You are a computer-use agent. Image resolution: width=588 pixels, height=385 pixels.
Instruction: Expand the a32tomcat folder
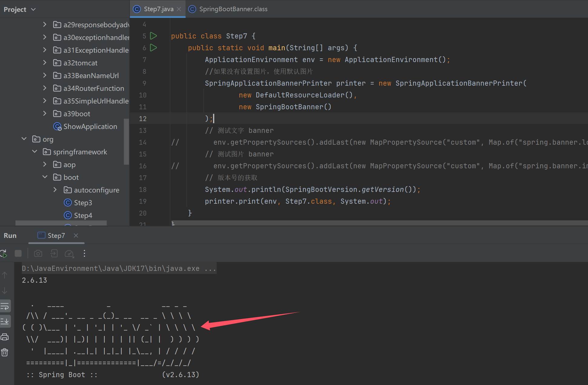44,62
